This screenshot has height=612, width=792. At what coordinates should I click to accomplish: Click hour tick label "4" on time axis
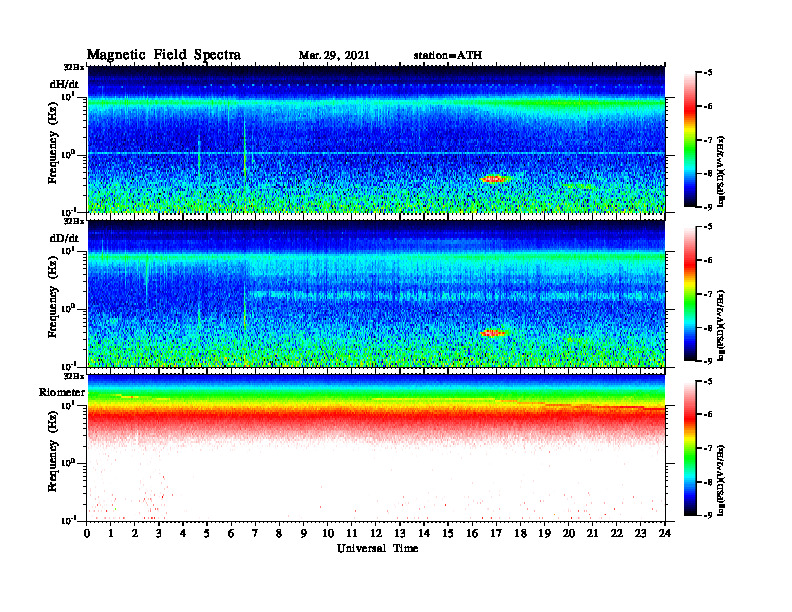(183, 533)
